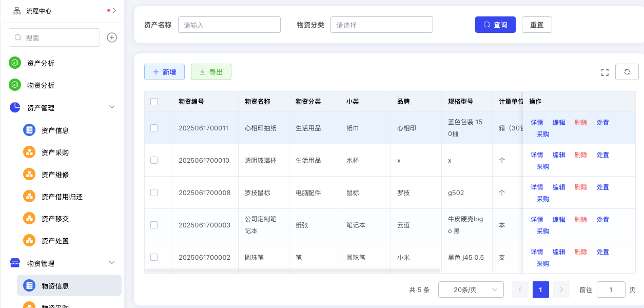Focus the 前往 page number input
Image resolution: width=644 pixels, height=308 pixels.
pyautogui.click(x=611, y=290)
